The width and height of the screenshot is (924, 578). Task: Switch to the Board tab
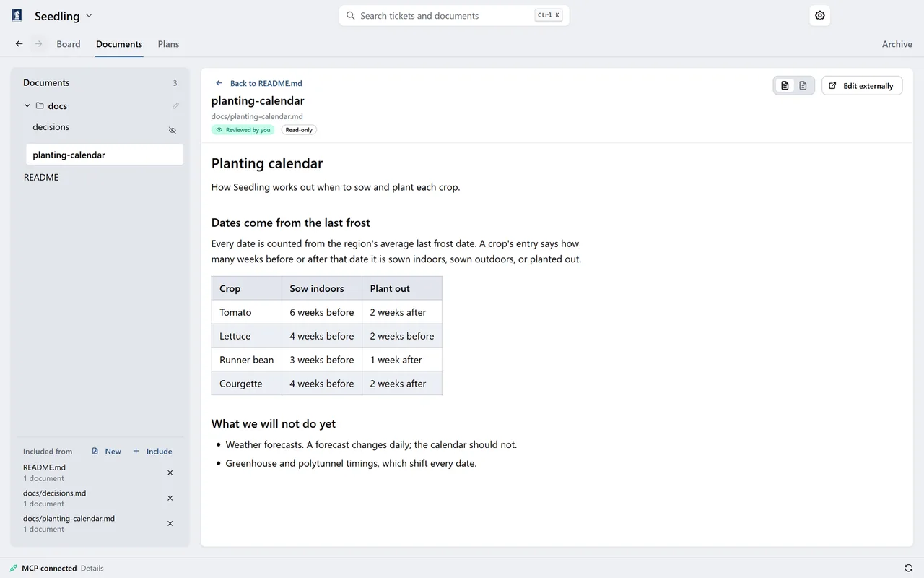point(69,44)
